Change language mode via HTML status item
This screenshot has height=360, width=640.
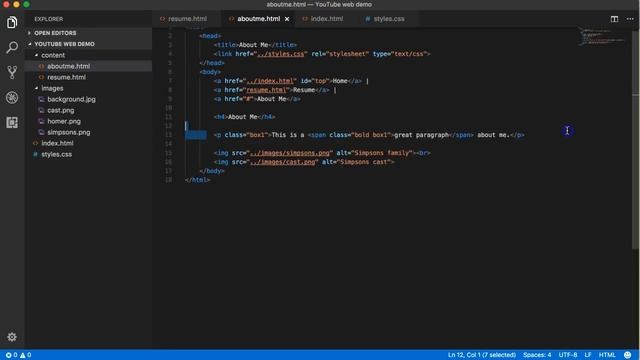(x=607, y=355)
